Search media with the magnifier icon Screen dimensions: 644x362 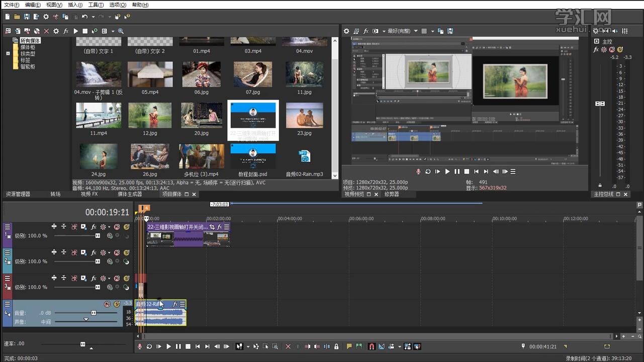[x=121, y=31]
